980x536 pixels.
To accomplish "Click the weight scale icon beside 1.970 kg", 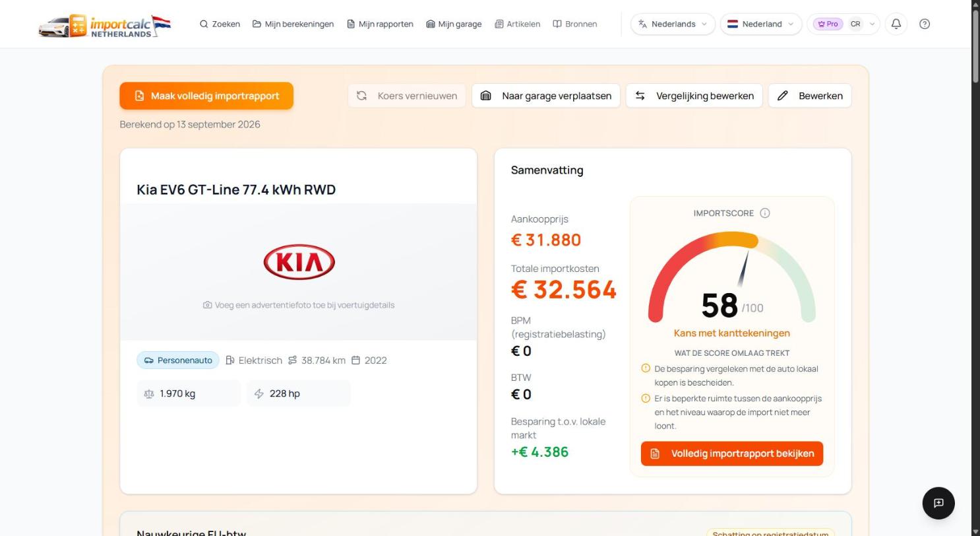I will pyautogui.click(x=149, y=393).
